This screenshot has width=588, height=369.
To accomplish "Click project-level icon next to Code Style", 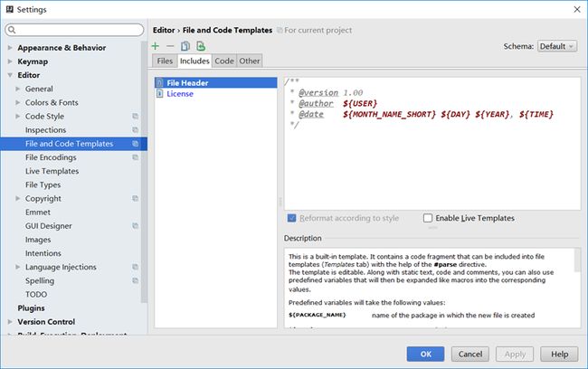I will click(136, 117).
